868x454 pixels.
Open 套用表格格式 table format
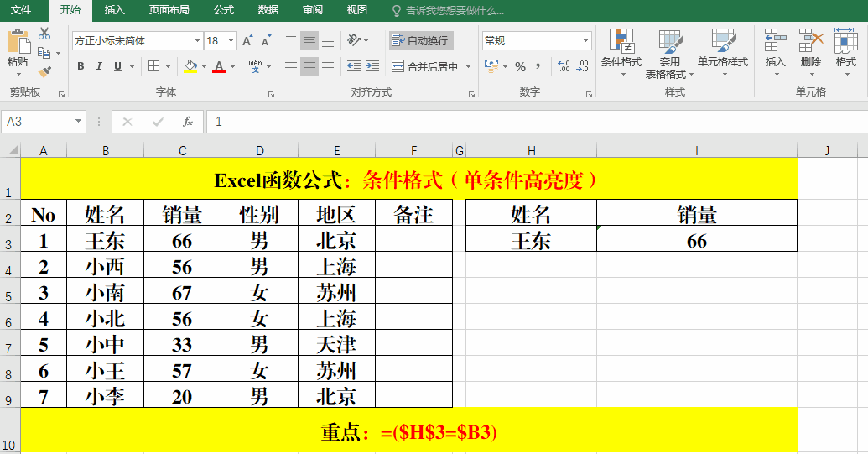[x=670, y=53]
